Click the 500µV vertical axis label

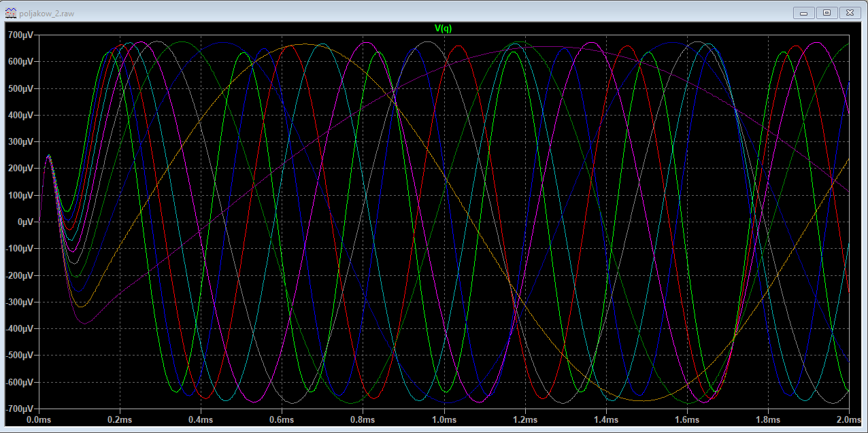point(20,88)
